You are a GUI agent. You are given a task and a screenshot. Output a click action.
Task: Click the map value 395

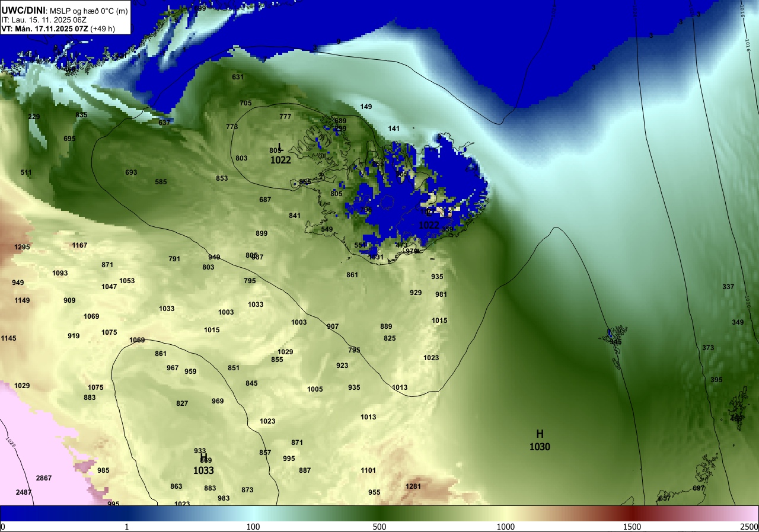pyautogui.click(x=716, y=380)
